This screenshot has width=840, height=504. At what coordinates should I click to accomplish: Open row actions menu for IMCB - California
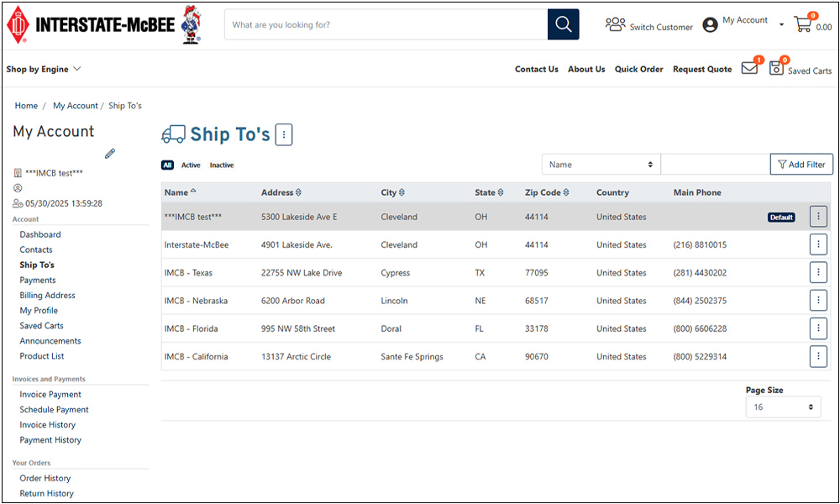(818, 356)
